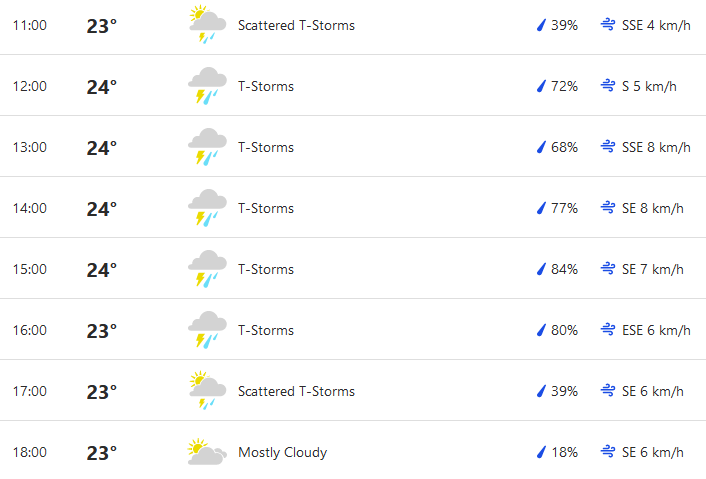Click the raindrop icon beside 18%
This screenshot has height=479, width=706.
pyautogui.click(x=541, y=452)
